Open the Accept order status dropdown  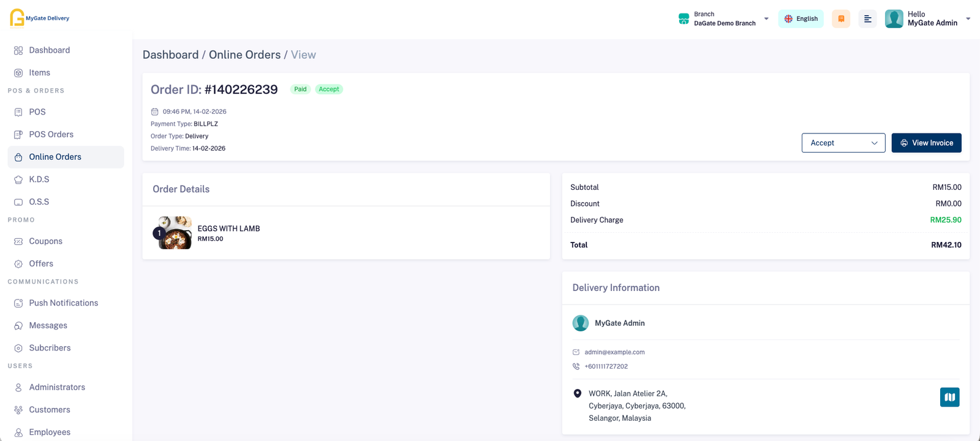(843, 143)
